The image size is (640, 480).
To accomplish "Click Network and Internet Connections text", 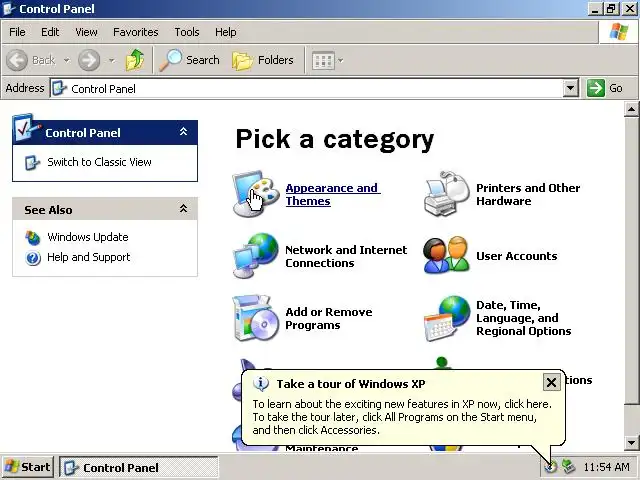I will pos(346,256).
